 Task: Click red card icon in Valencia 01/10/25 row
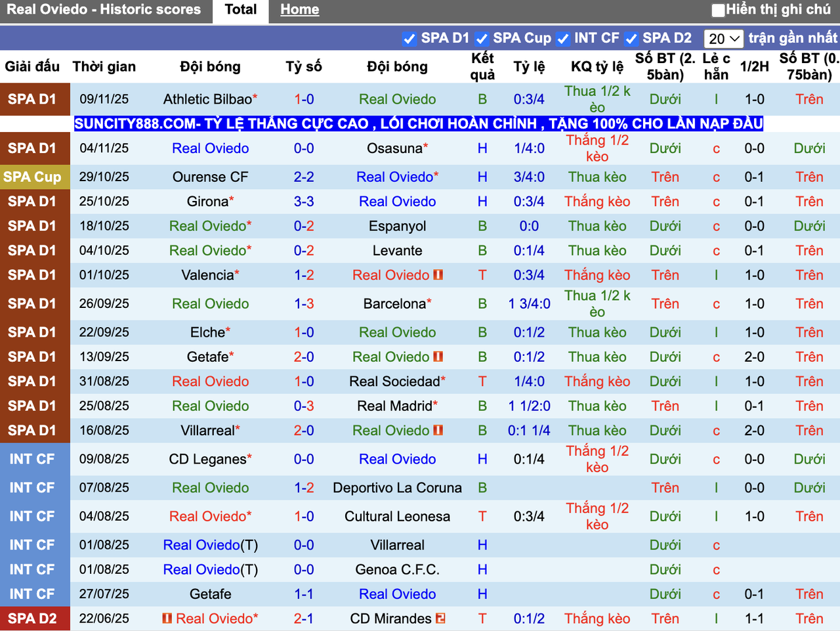click(x=438, y=274)
